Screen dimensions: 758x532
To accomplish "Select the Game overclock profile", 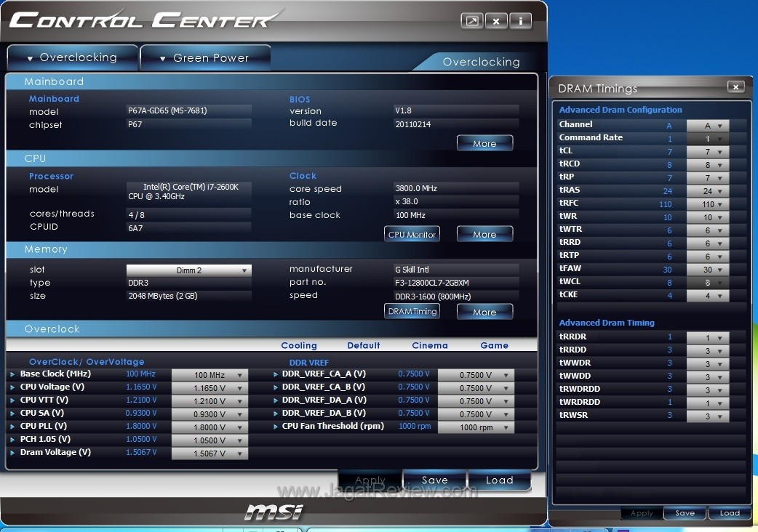I will (494, 345).
